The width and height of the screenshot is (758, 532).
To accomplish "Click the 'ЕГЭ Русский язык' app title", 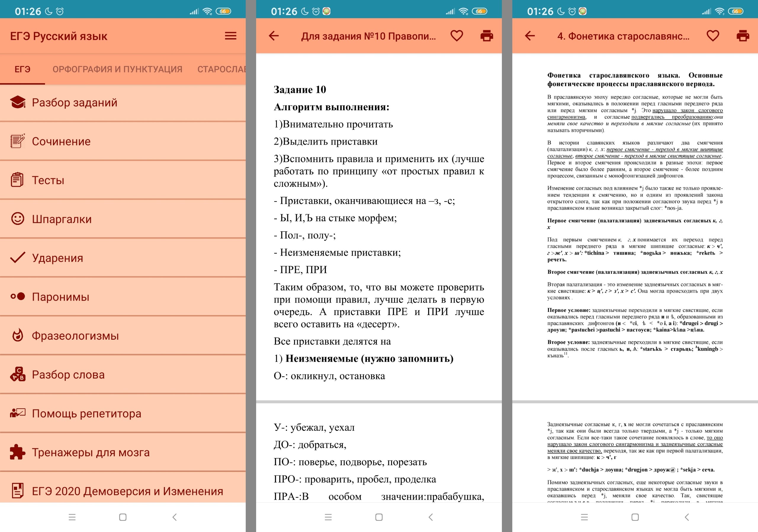I will pyautogui.click(x=59, y=36).
